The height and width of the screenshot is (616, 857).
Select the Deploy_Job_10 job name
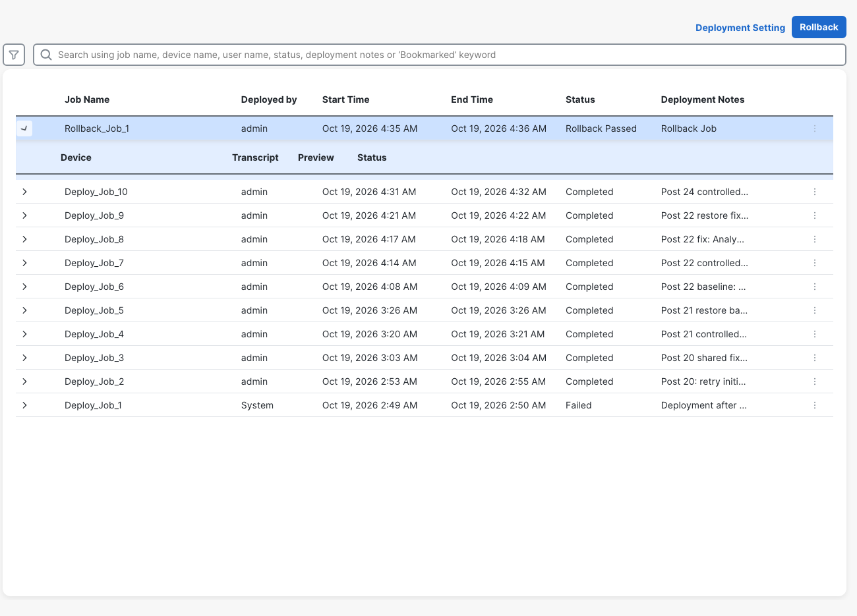(x=96, y=192)
